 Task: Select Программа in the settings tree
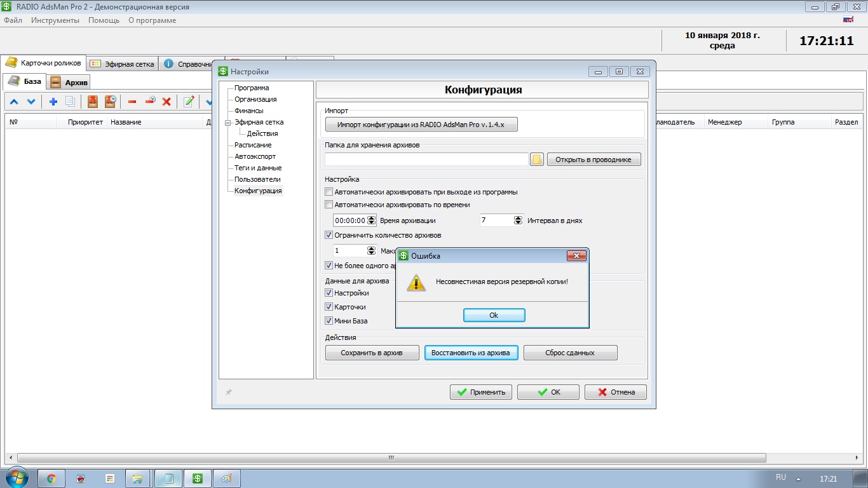pos(252,88)
